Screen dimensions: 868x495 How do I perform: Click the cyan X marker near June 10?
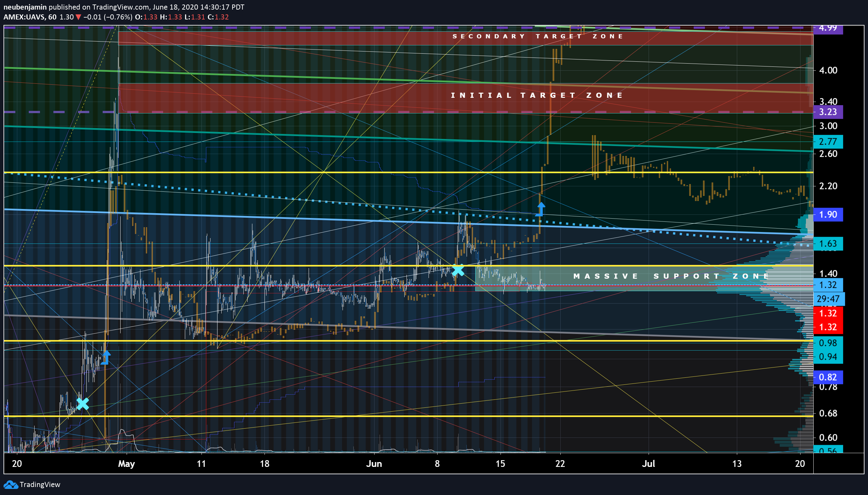[x=458, y=270]
